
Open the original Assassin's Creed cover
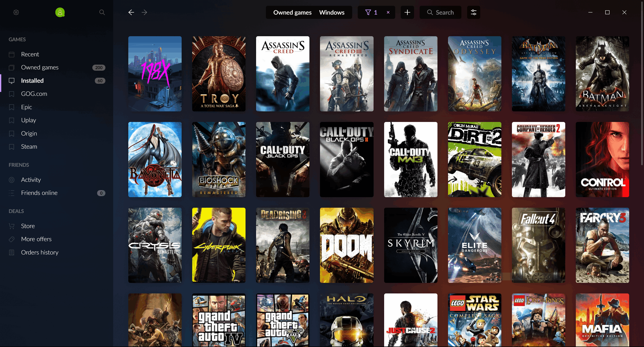(283, 74)
